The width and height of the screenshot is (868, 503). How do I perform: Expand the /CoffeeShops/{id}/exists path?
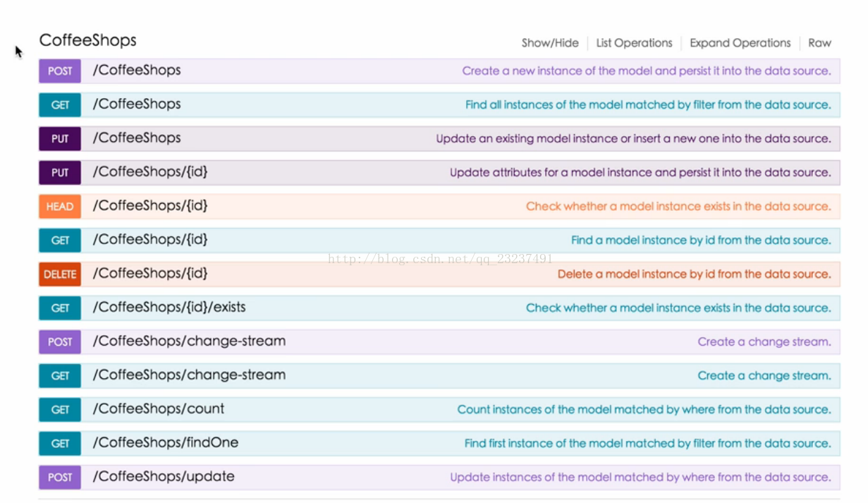pos(169,307)
